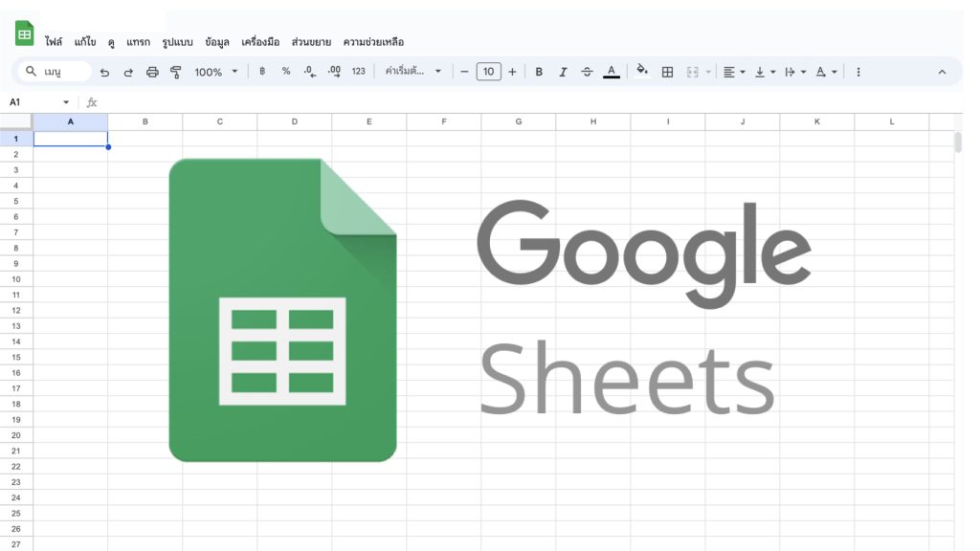Open the cell borders tool

[x=667, y=72]
